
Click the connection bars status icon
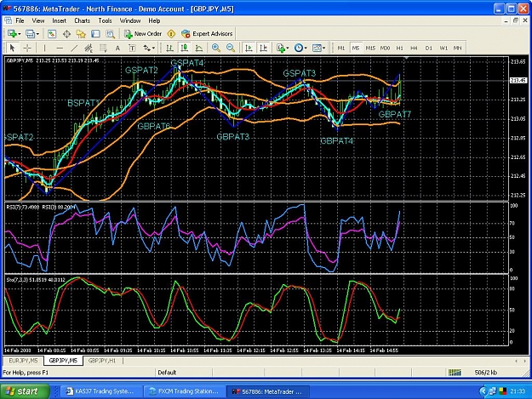(x=455, y=373)
